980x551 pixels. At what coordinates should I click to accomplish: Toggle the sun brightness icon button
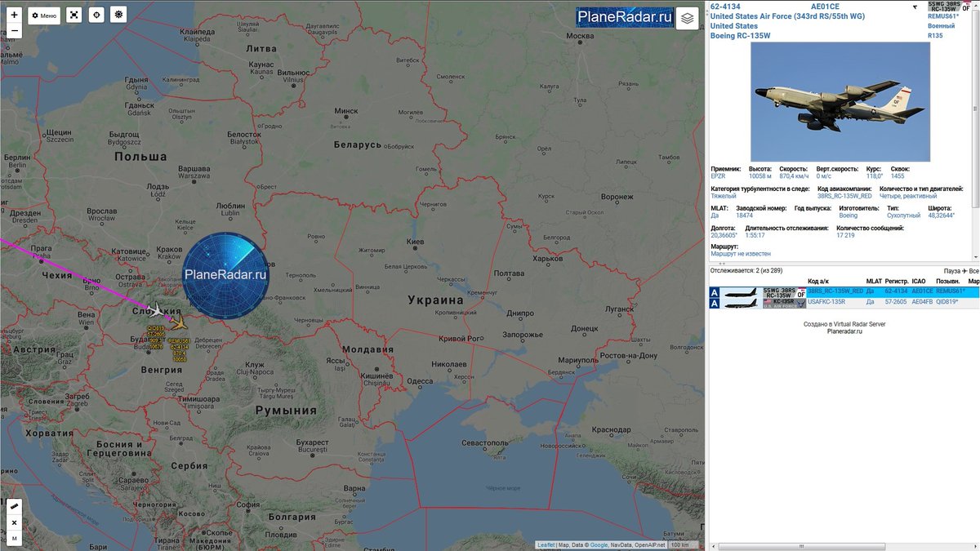(x=118, y=15)
